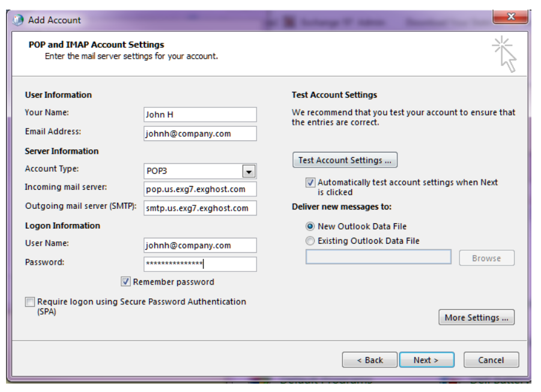The width and height of the screenshot is (541, 392).
Task: Click the POP and IMAP Account Settings heading
Action: (96, 44)
